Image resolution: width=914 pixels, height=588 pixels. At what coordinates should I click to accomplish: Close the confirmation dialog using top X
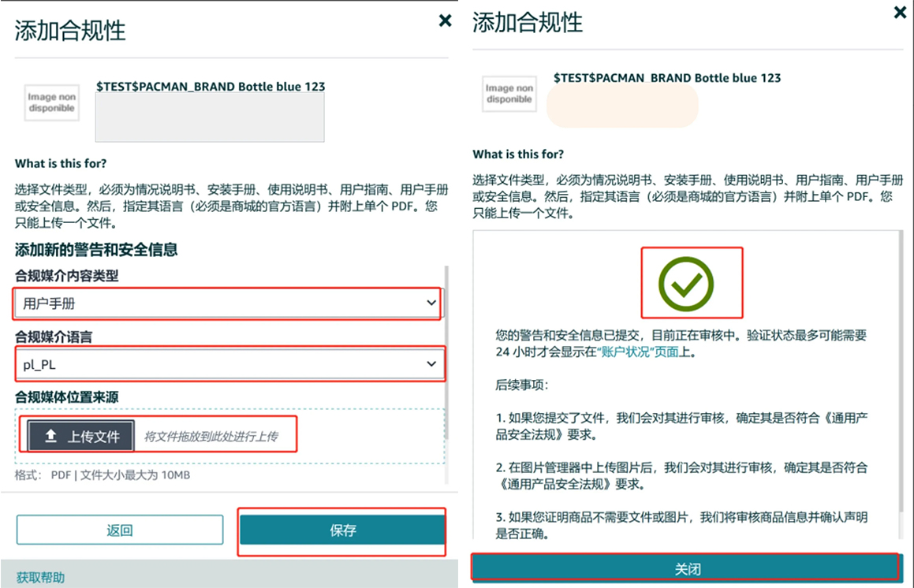coord(900,13)
